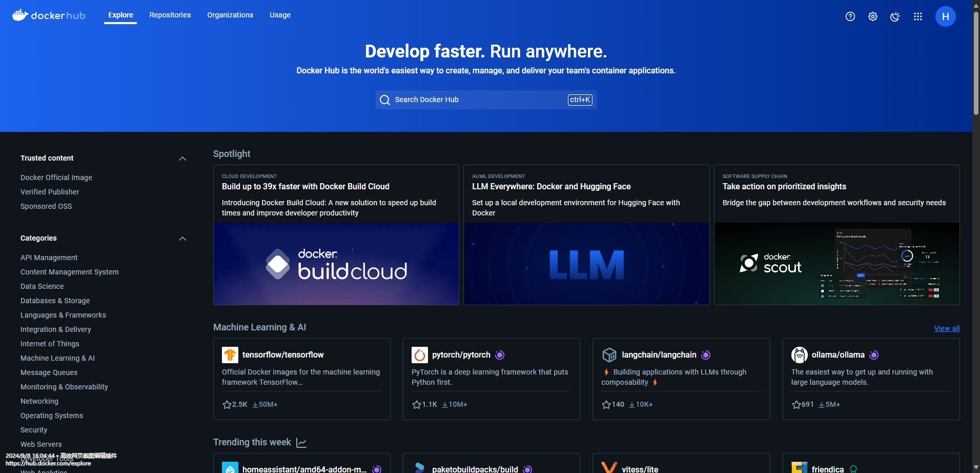Open the LLM Hugging Face banner image
The height and width of the screenshot is (473, 980).
[586, 264]
